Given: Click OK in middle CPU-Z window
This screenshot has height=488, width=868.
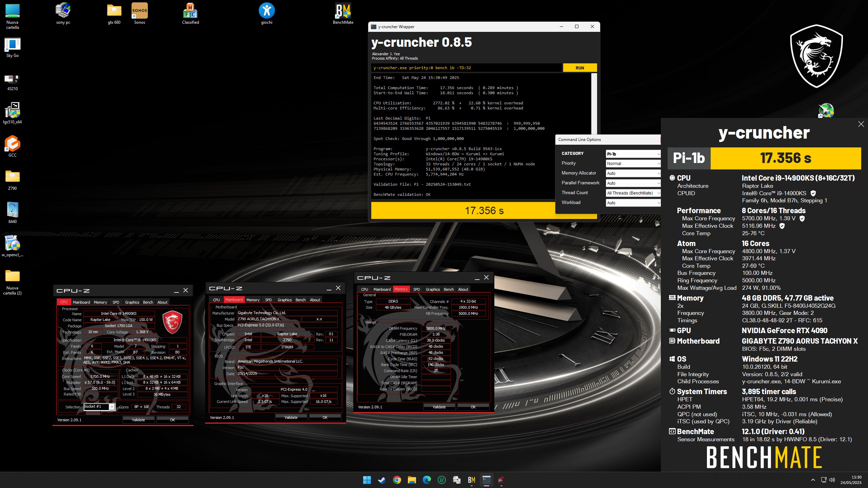Looking at the screenshot, I should click(325, 418).
